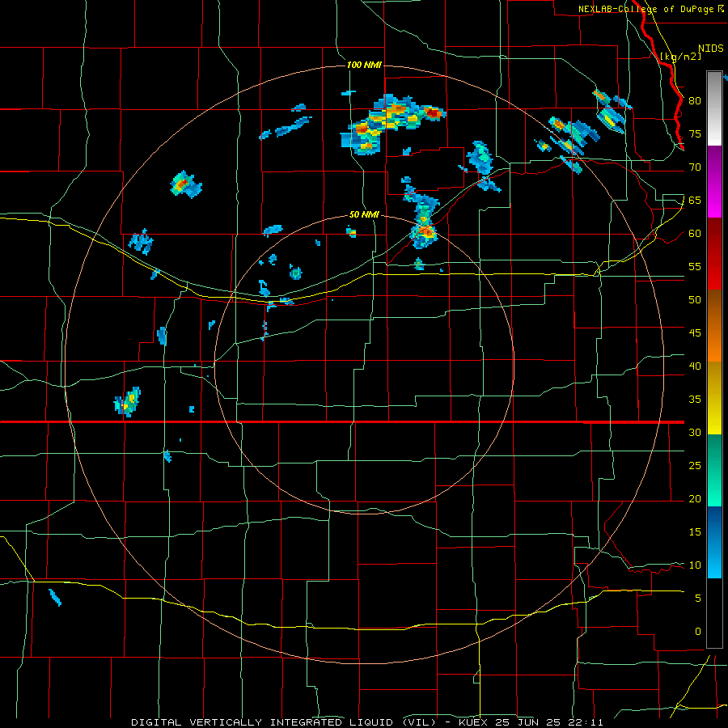Click the scale value 10
728x728 pixels.
pos(695,565)
